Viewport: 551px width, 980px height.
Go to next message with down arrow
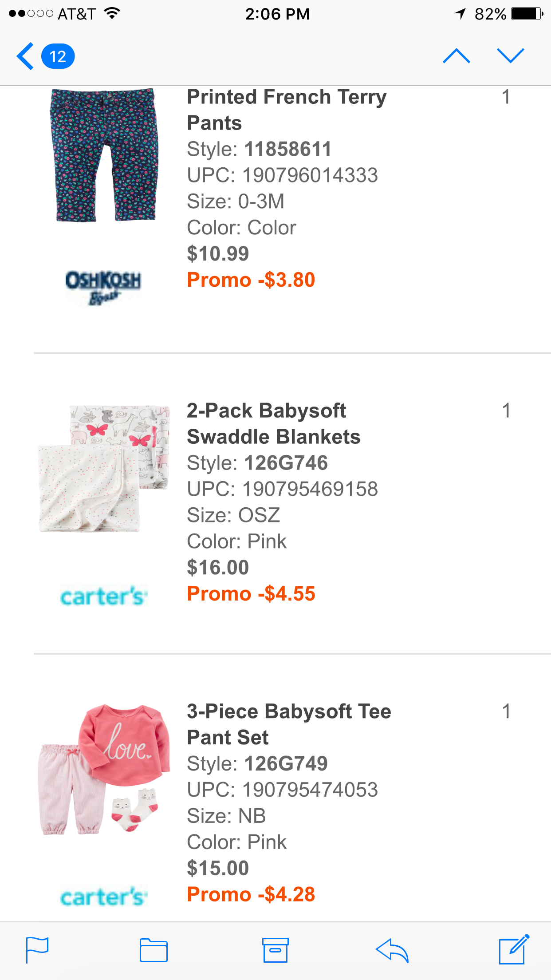click(511, 56)
